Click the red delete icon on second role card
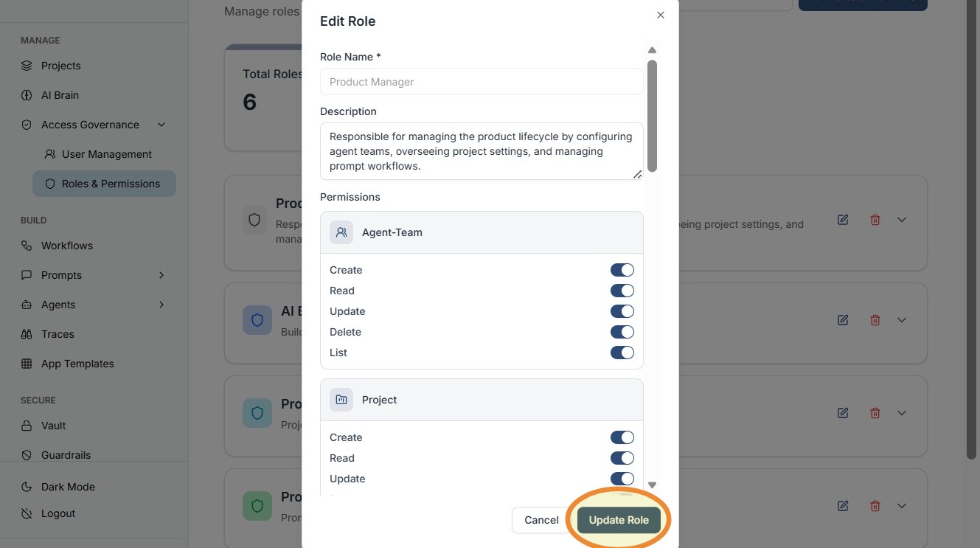Screen dimensions: 980x548 875,320
